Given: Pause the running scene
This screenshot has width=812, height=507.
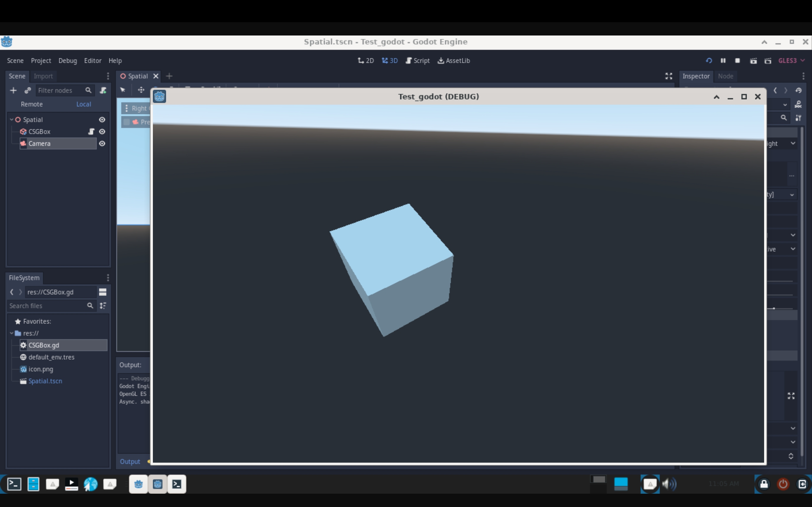Looking at the screenshot, I should pyautogui.click(x=724, y=61).
